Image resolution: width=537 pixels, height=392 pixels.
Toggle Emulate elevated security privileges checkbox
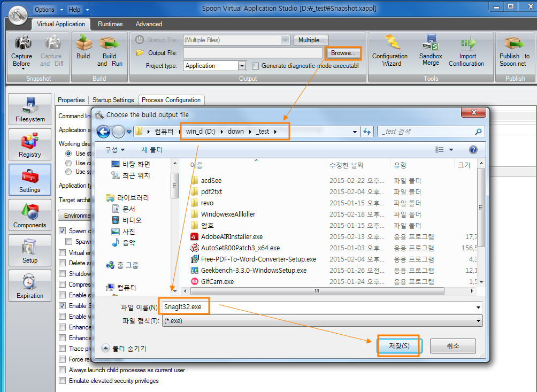(63, 381)
